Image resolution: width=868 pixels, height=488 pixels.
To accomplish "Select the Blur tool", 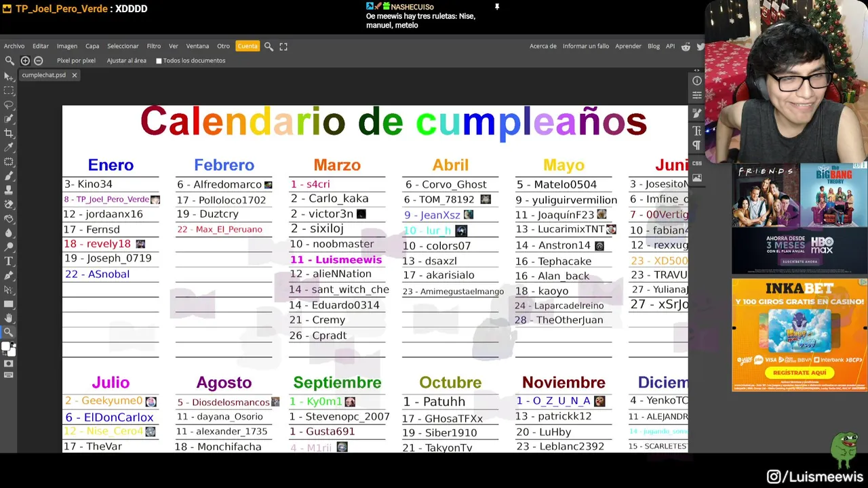I will [9, 232].
